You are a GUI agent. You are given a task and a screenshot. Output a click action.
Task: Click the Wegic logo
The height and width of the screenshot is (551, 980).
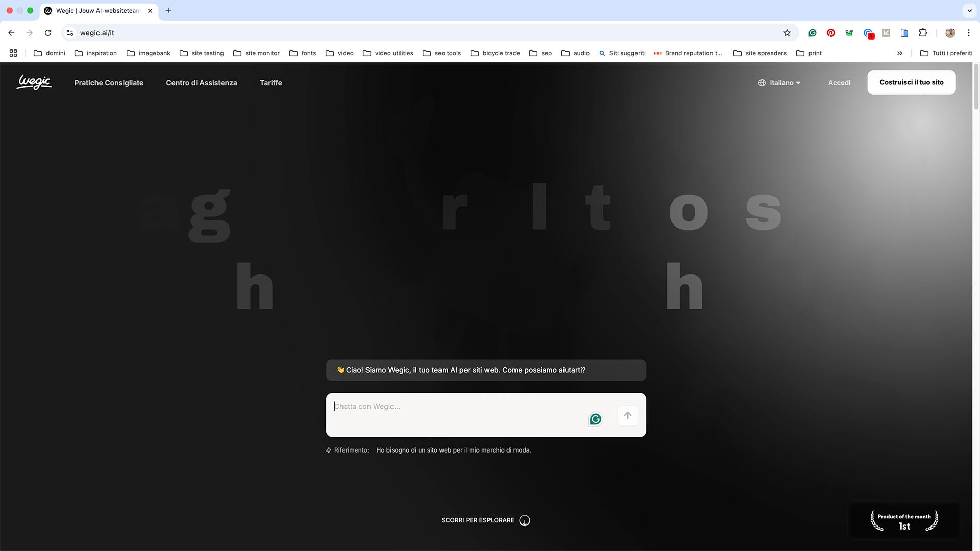pos(34,82)
